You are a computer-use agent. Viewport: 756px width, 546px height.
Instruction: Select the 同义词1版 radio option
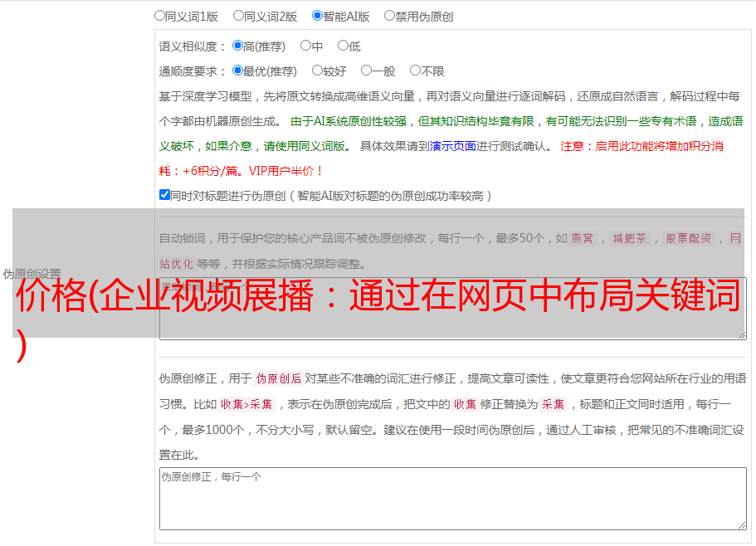click(159, 15)
